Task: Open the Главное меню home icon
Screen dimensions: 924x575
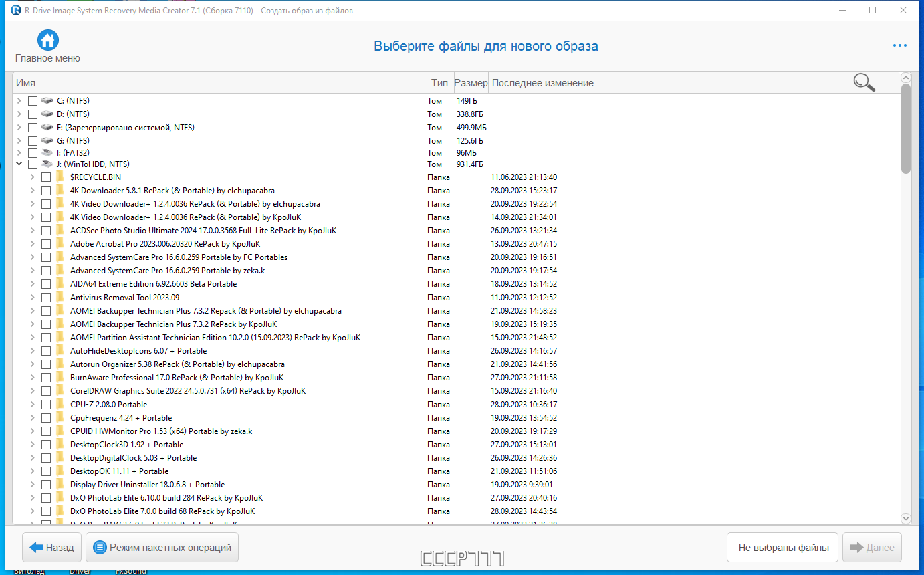Action: pos(47,41)
